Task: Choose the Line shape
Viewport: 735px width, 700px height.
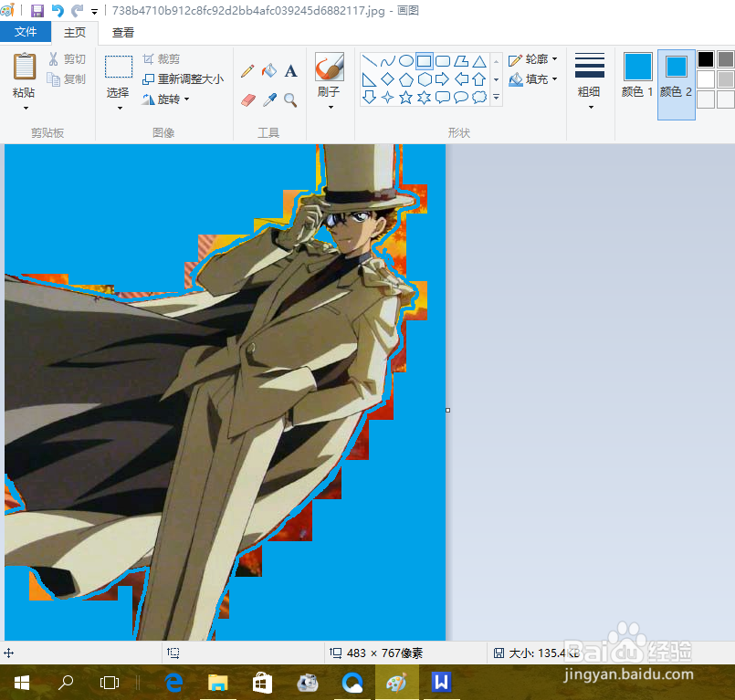Action: coord(370,61)
